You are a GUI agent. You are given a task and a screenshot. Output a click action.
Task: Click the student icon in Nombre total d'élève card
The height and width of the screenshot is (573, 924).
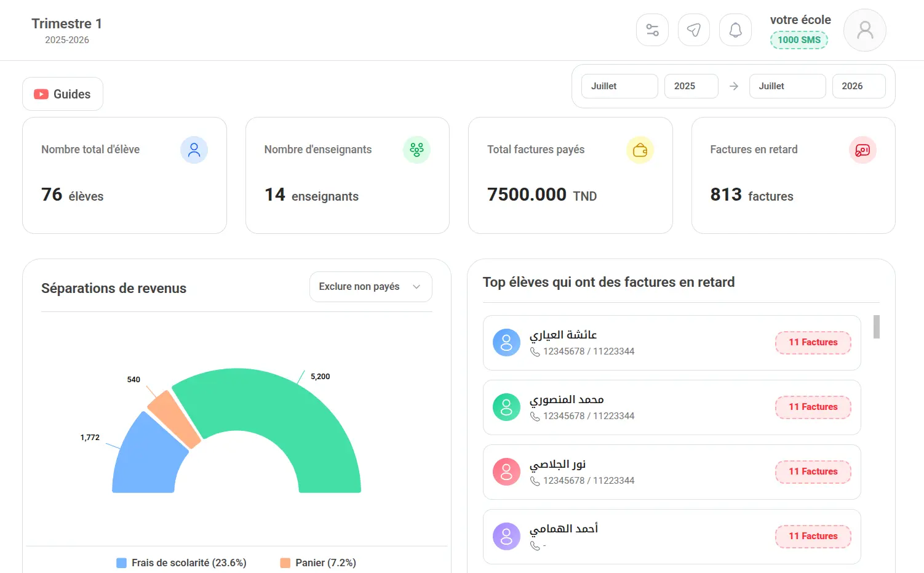tap(194, 150)
